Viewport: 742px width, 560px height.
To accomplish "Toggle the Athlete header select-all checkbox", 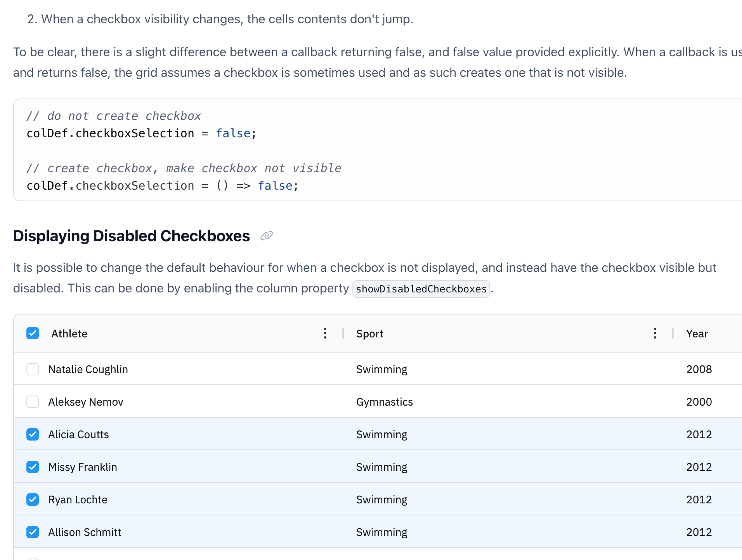I will click(x=33, y=333).
